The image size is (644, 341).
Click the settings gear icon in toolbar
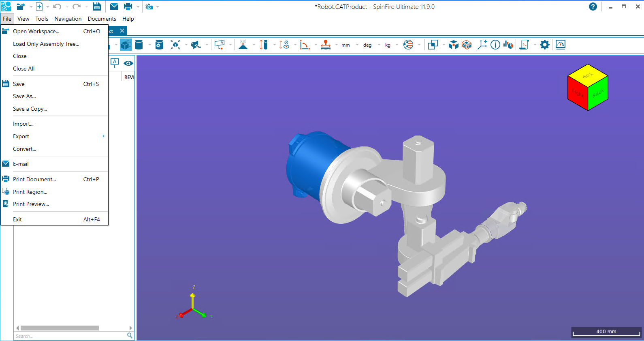pyautogui.click(x=545, y=45)
